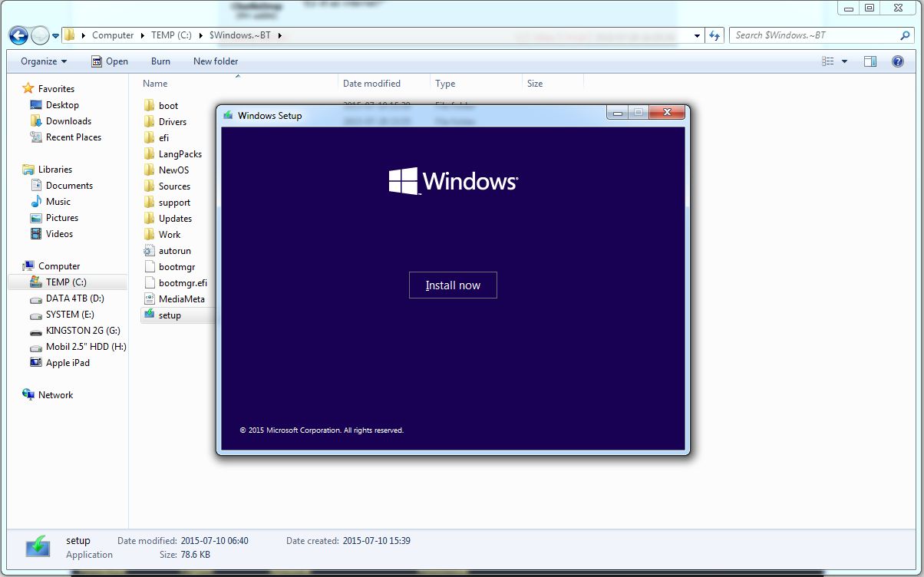
Task: Select the setup application icon in list
Action: click(x=150, y=315)
